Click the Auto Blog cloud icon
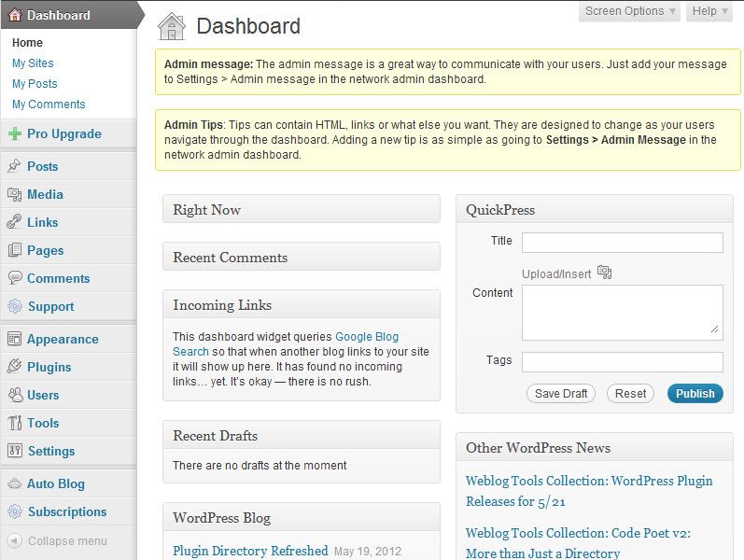The width and height of the screenshot is (744, 560). point(15,483)
